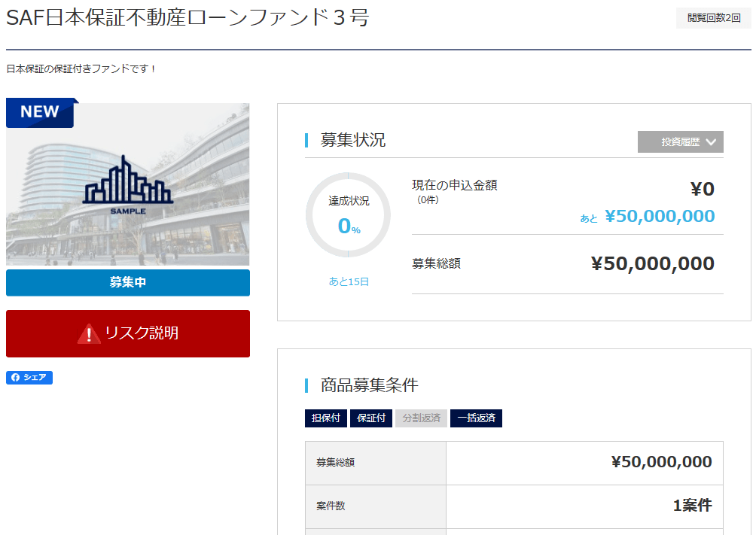Click the 募集総額 row in conditions table
Screen dimensions: 756x535
click(514, 462)
